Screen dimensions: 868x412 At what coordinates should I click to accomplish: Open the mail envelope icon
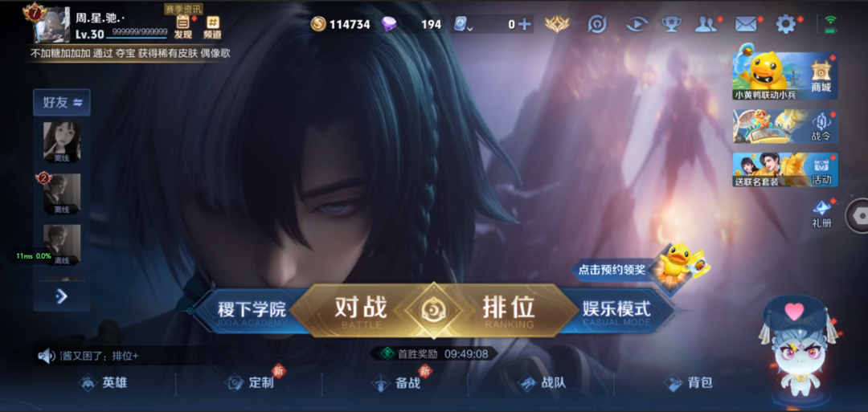tap(746, 24)
